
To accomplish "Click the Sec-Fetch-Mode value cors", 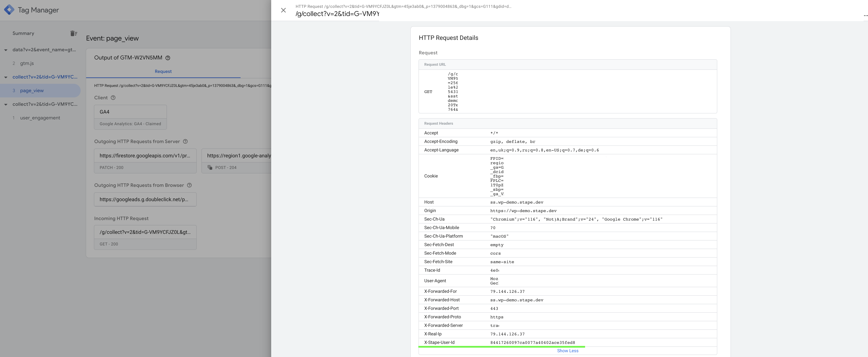I will [x=495, y=253].
